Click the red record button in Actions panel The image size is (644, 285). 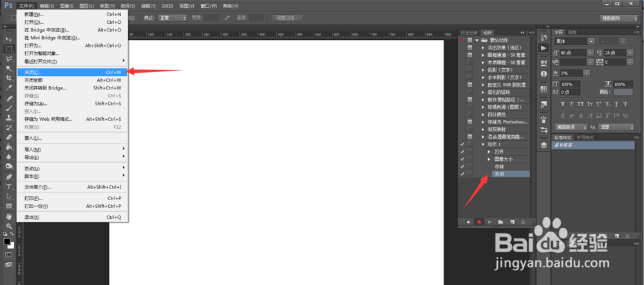(x=479, y=222)
